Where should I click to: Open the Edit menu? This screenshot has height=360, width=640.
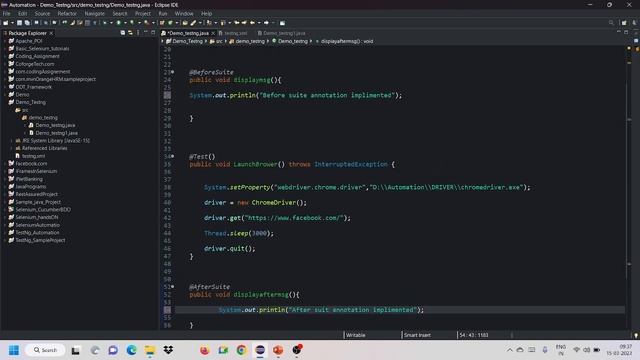point(22,13)
